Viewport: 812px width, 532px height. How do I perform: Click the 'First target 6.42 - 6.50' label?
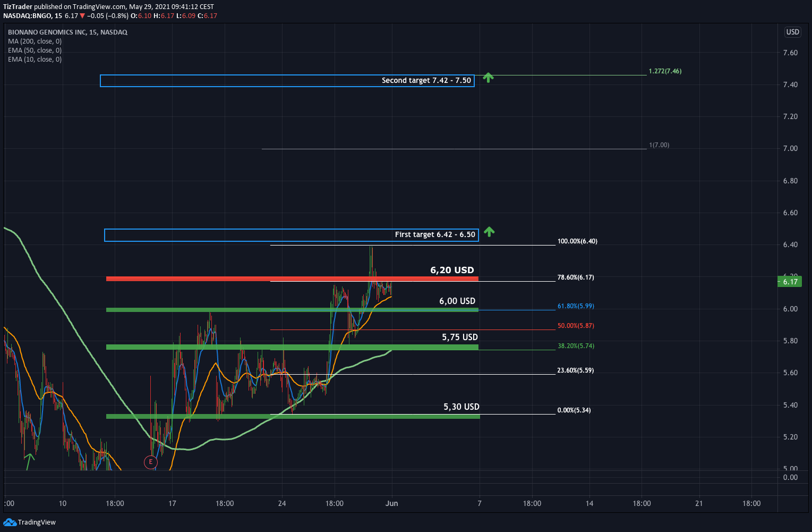[x=435, y=234]
